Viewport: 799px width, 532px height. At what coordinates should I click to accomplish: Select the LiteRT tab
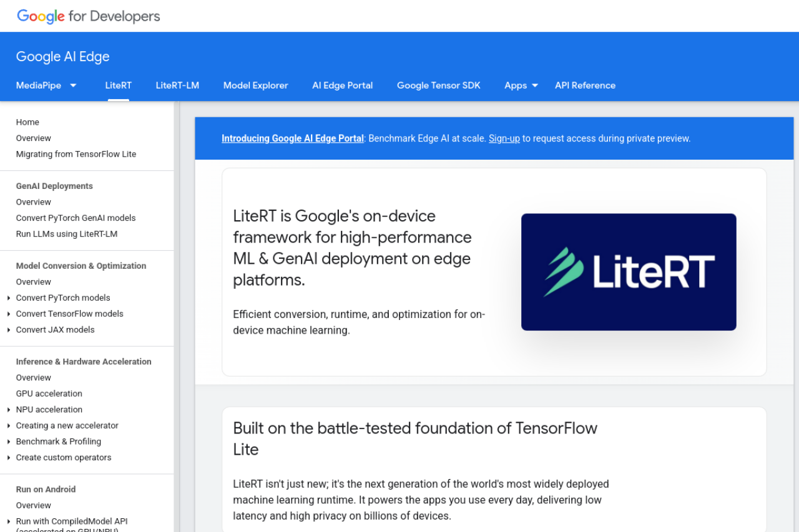(119, 85)
